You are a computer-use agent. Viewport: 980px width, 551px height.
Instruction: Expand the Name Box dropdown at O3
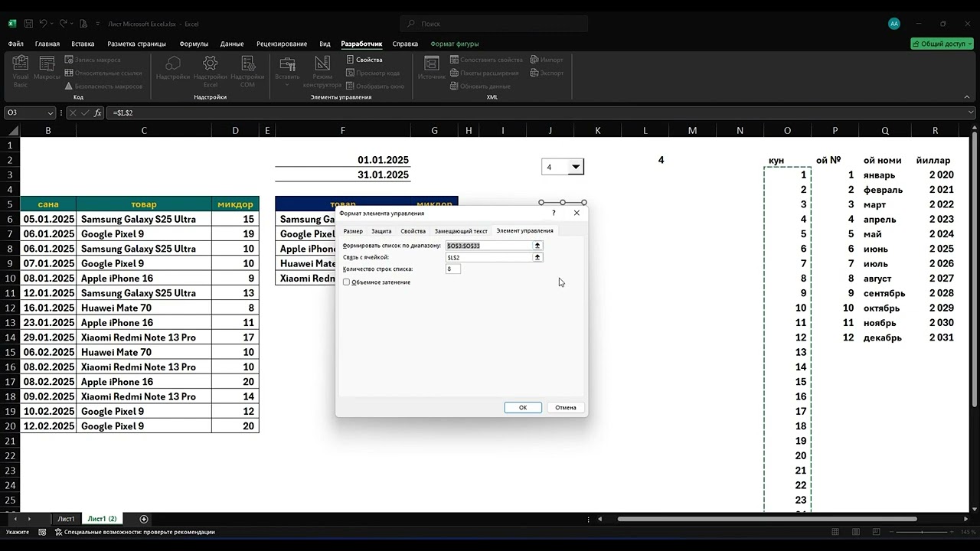[51, 112]
